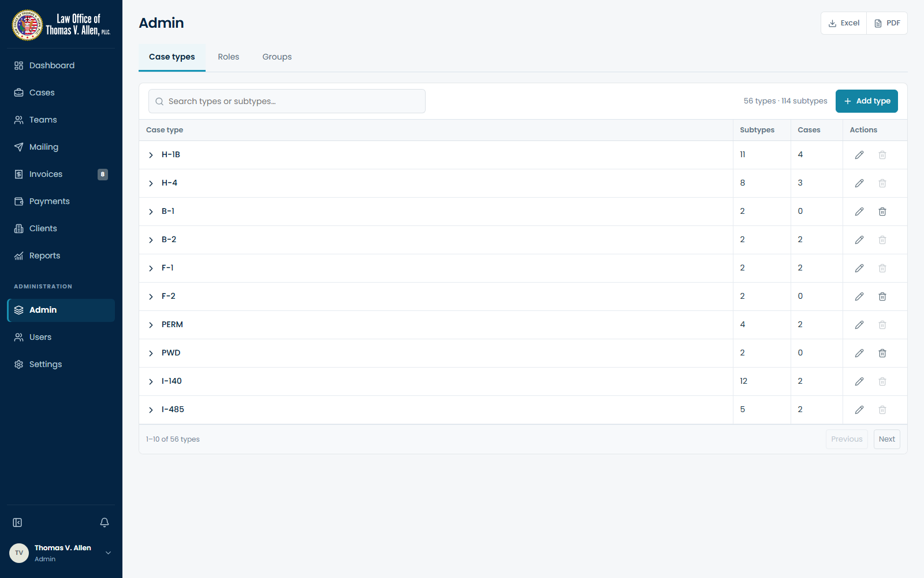924x578 pixels.
Task: Go to Clients page
Action: pyautogui.click(x=61, y=228)
